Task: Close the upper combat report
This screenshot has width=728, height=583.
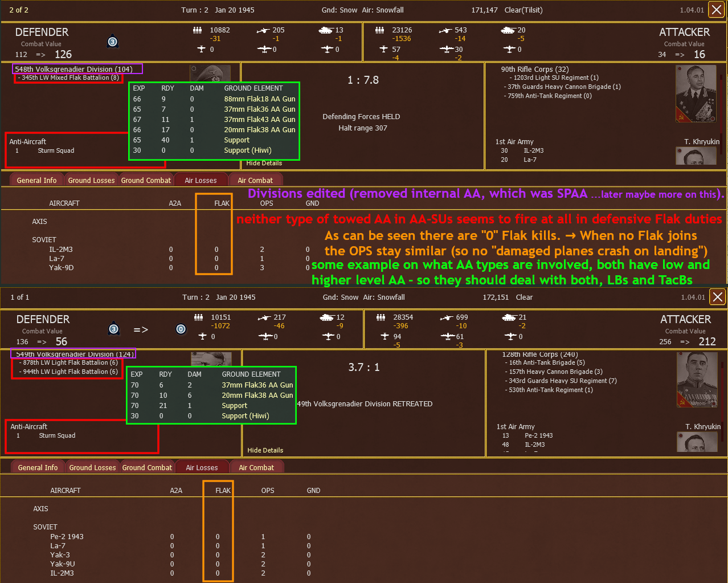Action: click(x=716, y=10)
